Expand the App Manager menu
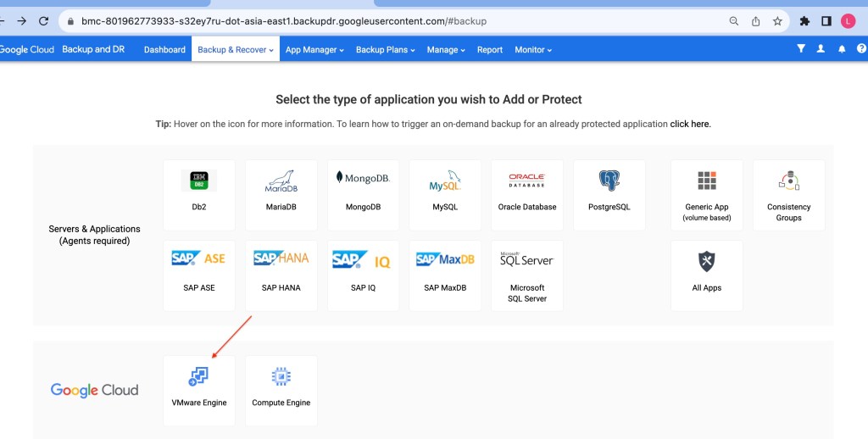Screen dimensions: 868x439 pos(314,50)
